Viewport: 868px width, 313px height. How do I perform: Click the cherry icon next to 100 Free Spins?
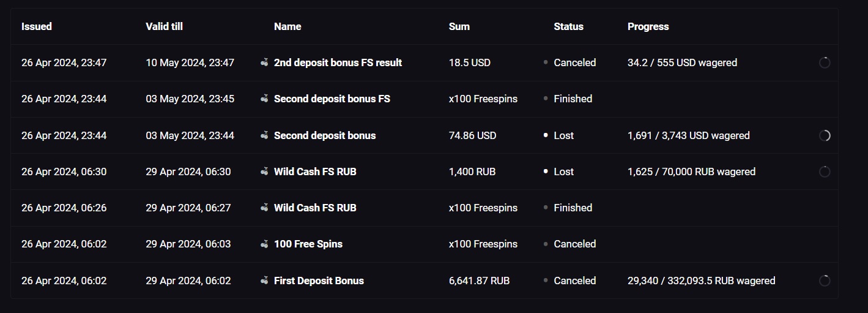tap(264, 244)
